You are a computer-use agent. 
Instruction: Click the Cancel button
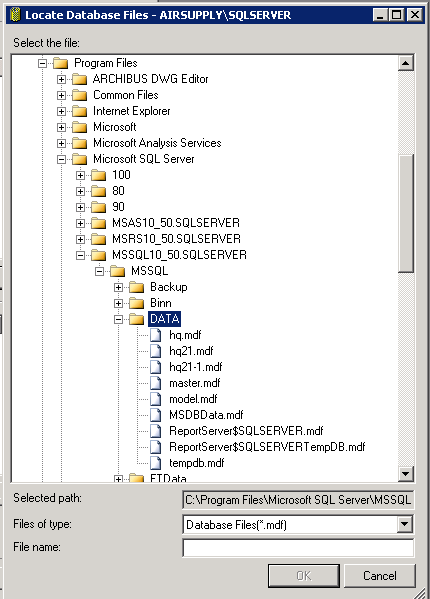click(x=379, y=575)
